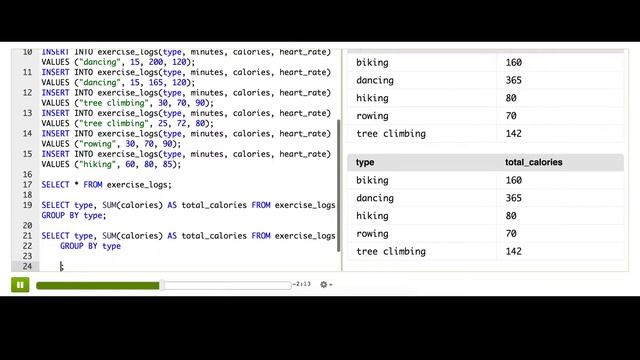Click the "type" column header in the results
Viewport: 640px width, 360px height.
tap(365, 162)
